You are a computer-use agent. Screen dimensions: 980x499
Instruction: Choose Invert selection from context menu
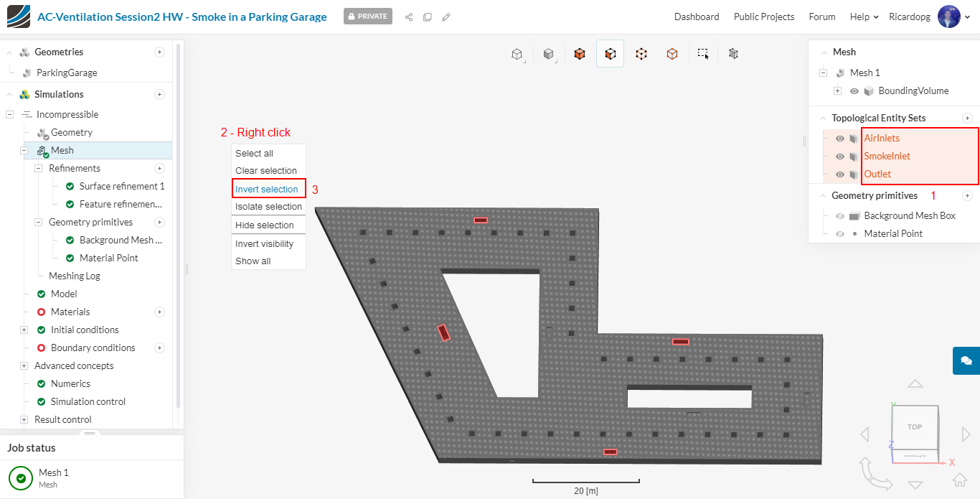tap(268, 189)
